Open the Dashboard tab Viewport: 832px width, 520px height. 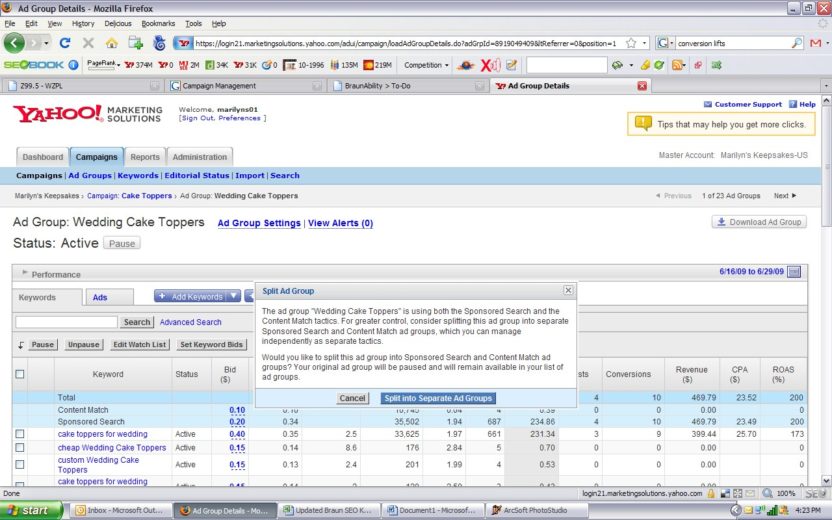(42, 157)
